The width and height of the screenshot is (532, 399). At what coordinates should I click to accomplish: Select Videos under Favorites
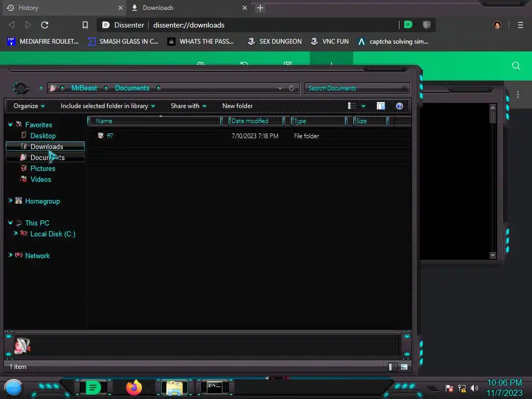pos(41,179)
